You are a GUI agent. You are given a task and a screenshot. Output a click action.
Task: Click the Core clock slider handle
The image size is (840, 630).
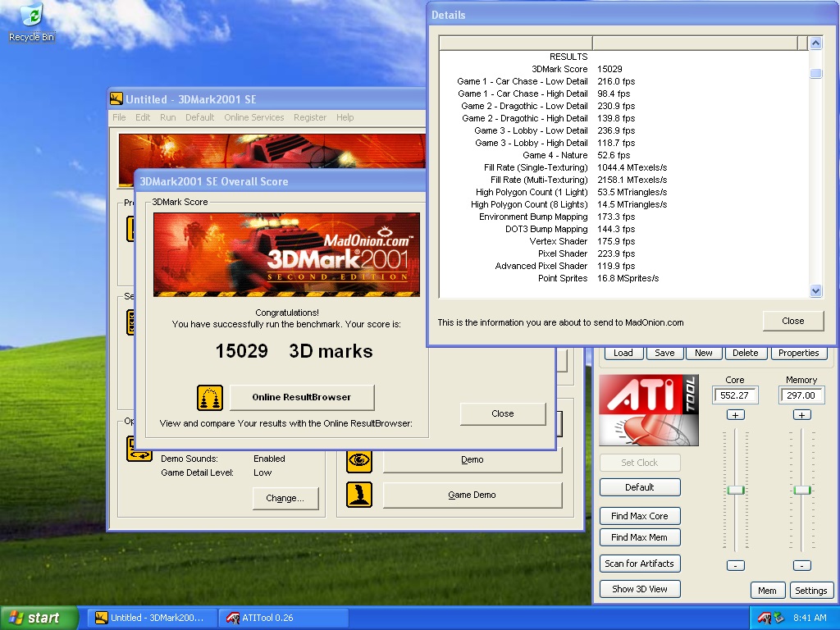pos(736,490)
